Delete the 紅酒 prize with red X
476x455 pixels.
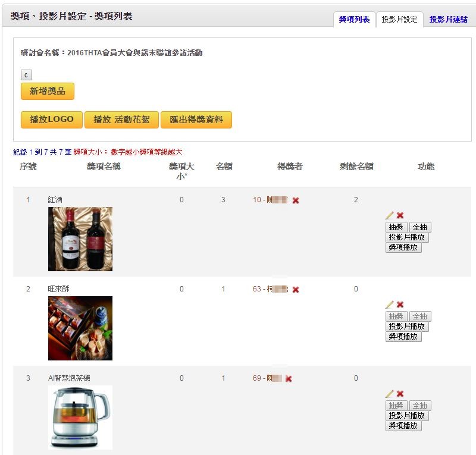[400, 215]
